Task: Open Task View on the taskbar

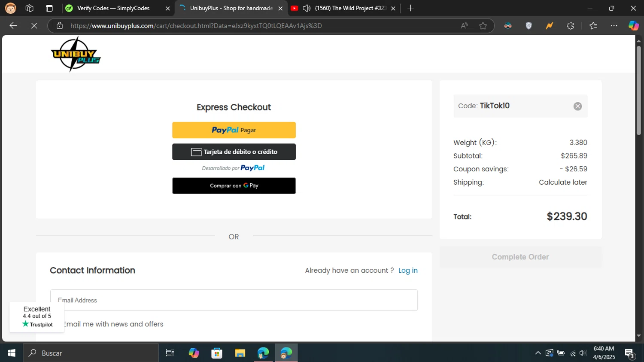Action: 170,353
